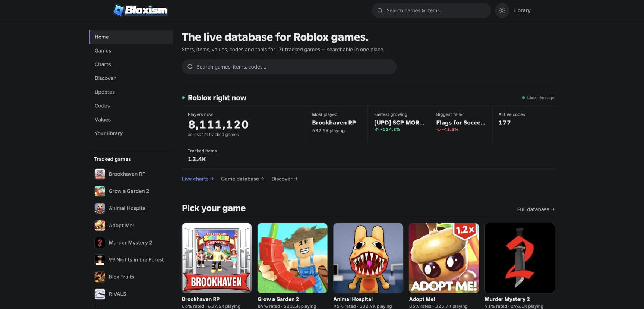Open the Grow a Garden 2 thumbnail card
Viewport: 644px width, 309px height.
click(x=293, y=258)
